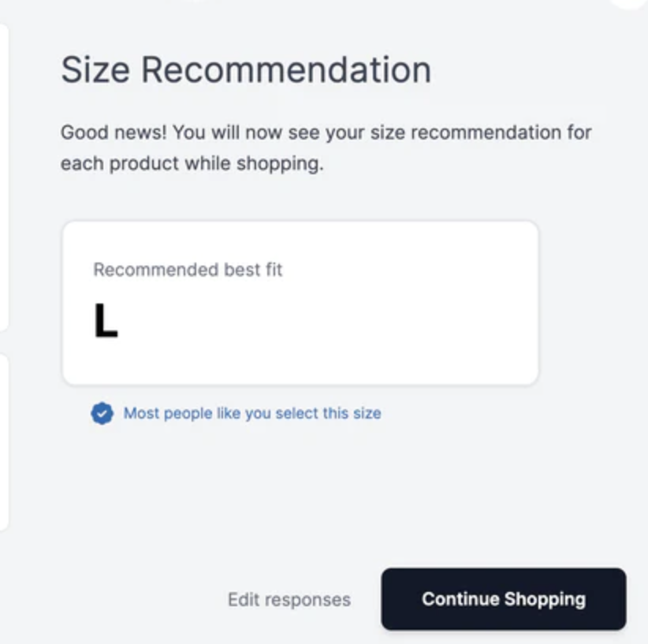The height and width of the screenshot is (644, 648).
Task: Click the partial round button in top-right corner
Action: 635,2
